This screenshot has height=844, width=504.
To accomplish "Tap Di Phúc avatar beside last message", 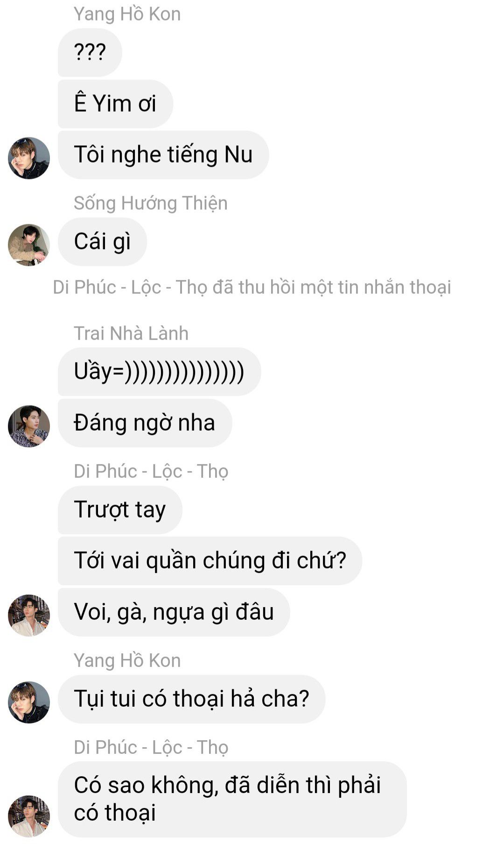I will pyautogui.click(x=29, y=816).
